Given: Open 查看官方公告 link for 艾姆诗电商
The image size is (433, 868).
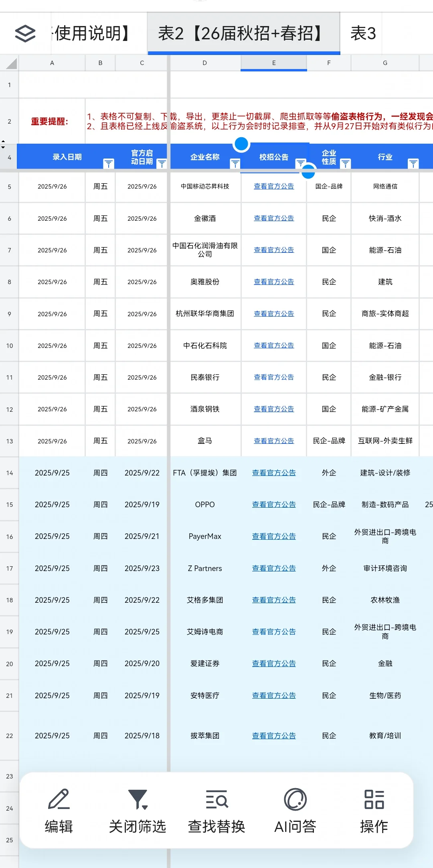Looking at the screenshot, I should point(274,632).
